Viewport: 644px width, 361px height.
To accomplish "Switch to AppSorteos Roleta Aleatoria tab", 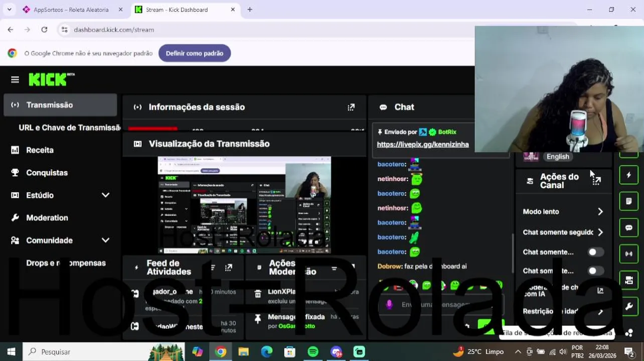I will [71, 10].
